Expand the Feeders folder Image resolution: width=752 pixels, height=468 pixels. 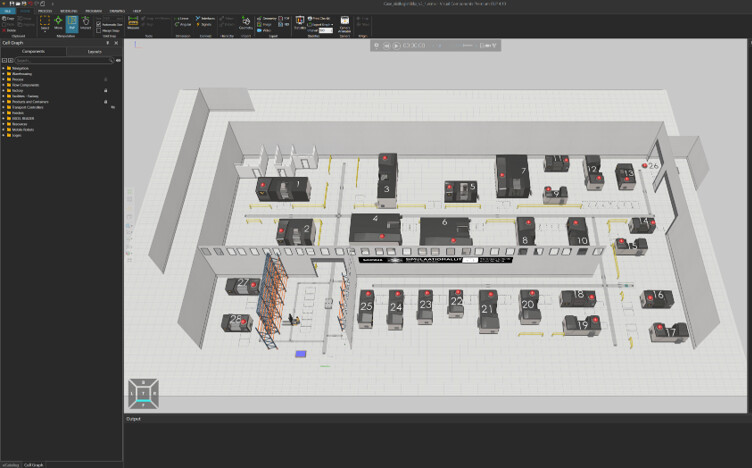(3, 113)
